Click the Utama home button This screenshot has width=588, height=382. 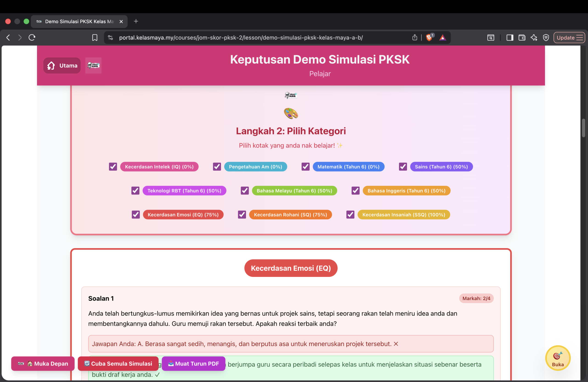62,65
